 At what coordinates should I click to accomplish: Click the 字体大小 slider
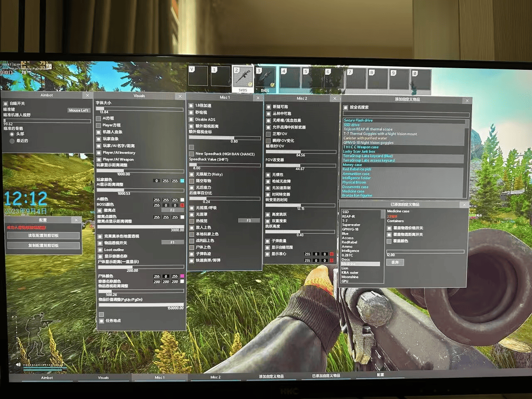(139, 109)
